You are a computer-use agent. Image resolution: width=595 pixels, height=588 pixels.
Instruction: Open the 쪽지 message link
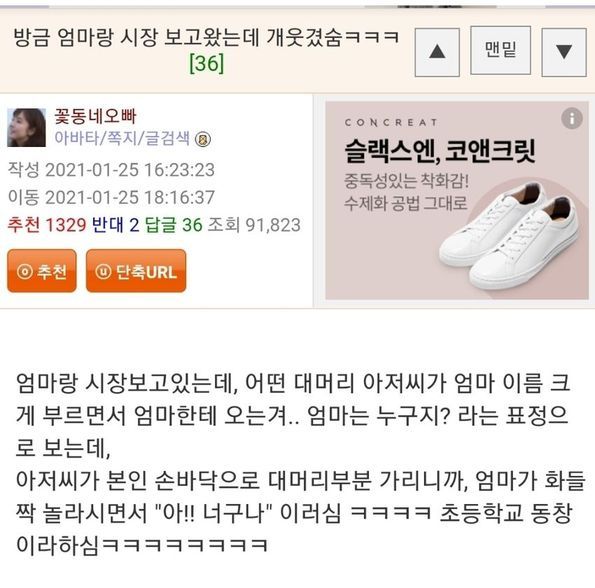[121, 138]
